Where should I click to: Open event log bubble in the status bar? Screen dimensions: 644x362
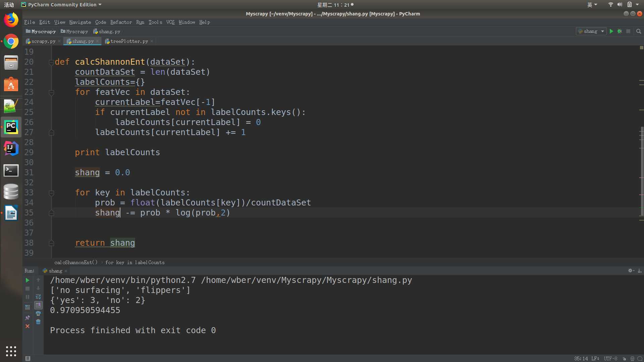640,359
